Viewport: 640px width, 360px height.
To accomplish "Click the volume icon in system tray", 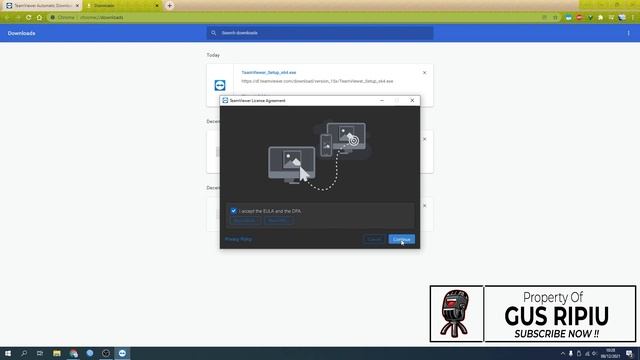I will tap(595, 353).
